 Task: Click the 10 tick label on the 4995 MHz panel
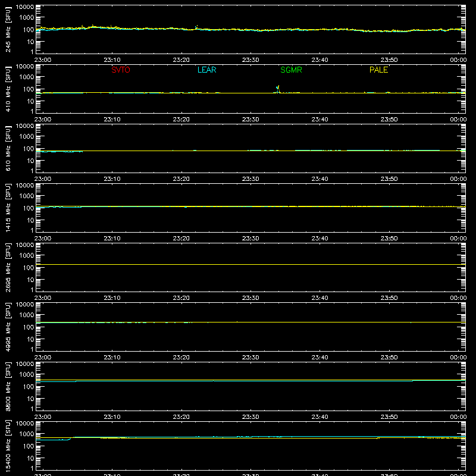[30, 339]
